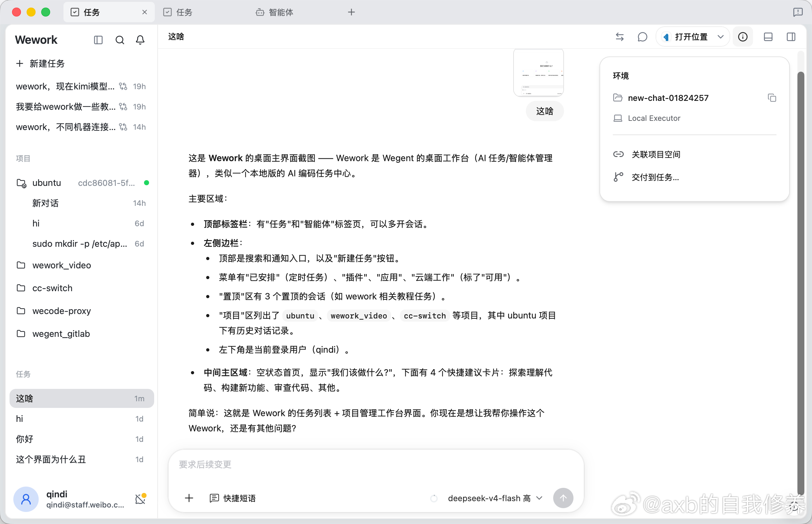Toggle the info panel icon
This screenshot has height=524, width=812.
pyautogui.click(x=743, y=37)
